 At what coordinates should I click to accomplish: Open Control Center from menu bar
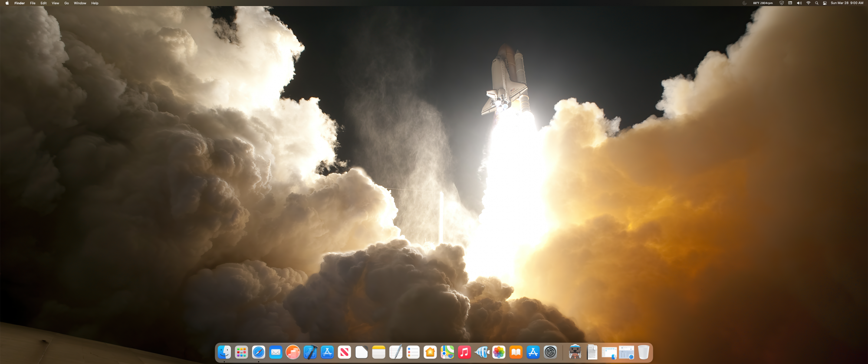(825, 3)
